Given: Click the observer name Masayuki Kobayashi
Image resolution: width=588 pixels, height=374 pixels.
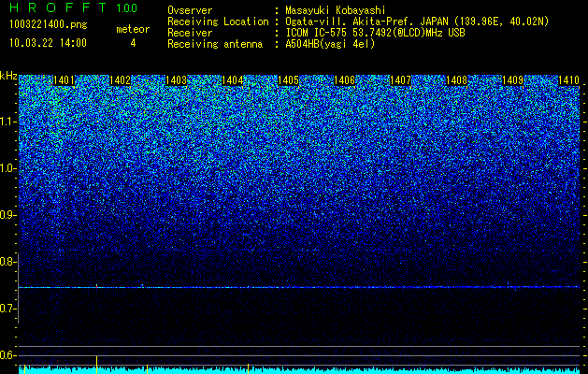Looking at the screenshot, I should tap(336, 10).
